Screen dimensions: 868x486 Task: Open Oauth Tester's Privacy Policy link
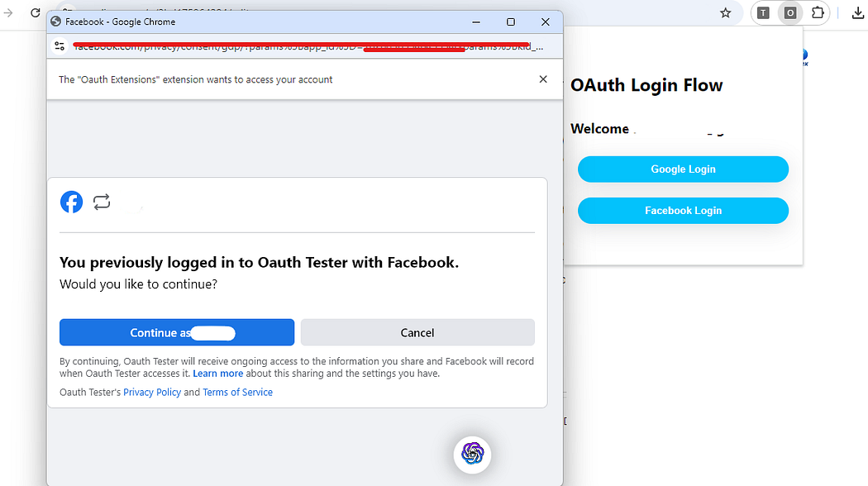click(x=151, y=392)
